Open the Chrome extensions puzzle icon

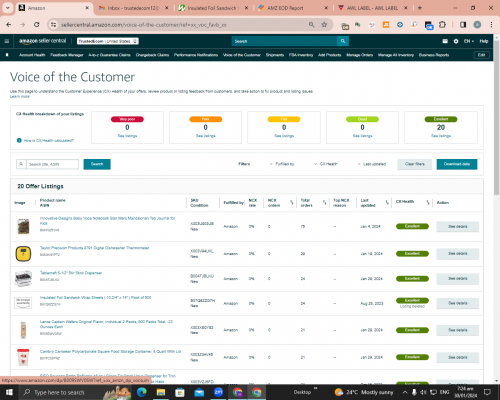pos(442,25)
